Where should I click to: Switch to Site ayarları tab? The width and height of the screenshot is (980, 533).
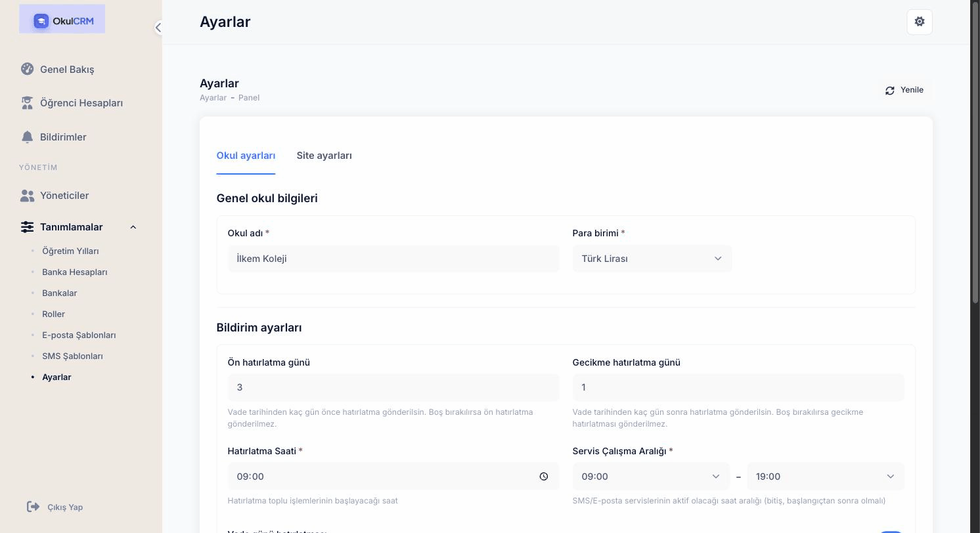point(324,156)
